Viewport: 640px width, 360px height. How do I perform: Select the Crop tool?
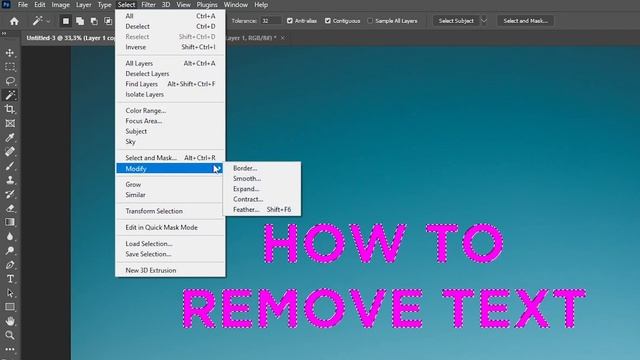pos(10,109)
